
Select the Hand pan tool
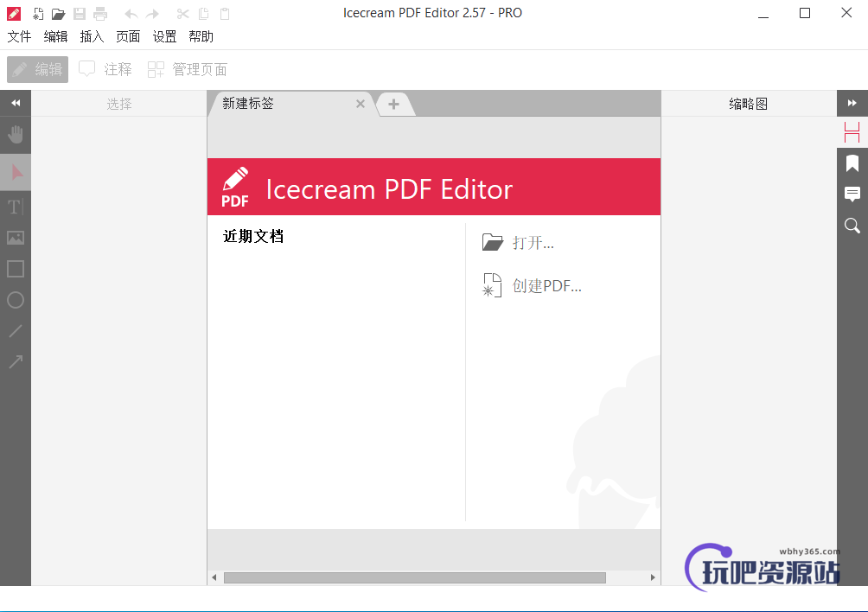point(16,135)
